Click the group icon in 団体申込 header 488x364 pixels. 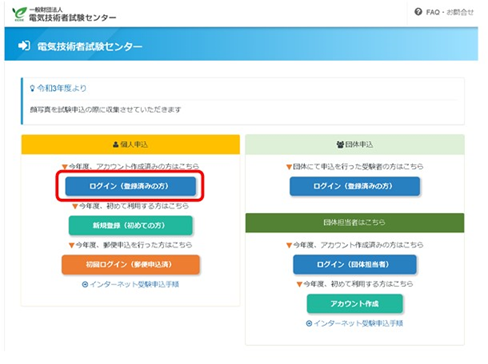(340, 144)
